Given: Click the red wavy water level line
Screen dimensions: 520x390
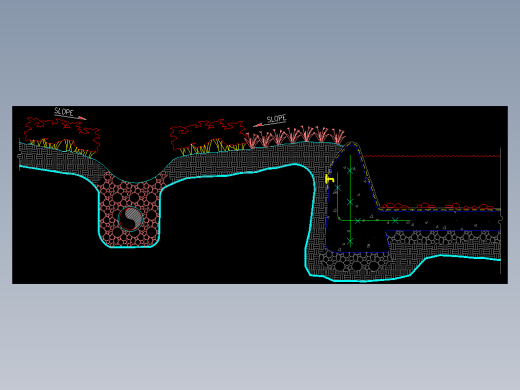Looking at the screenshot, I should 431,156.
